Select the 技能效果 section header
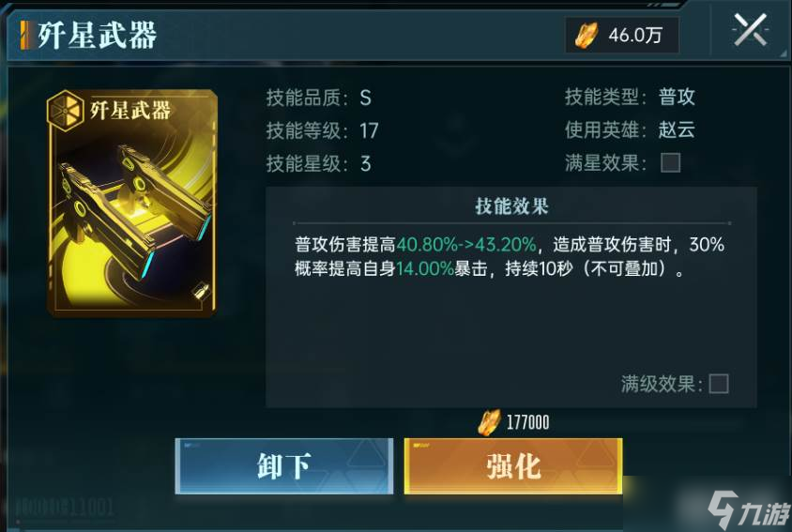The height and width of the screenshot is (532, 792). (511, 205)
